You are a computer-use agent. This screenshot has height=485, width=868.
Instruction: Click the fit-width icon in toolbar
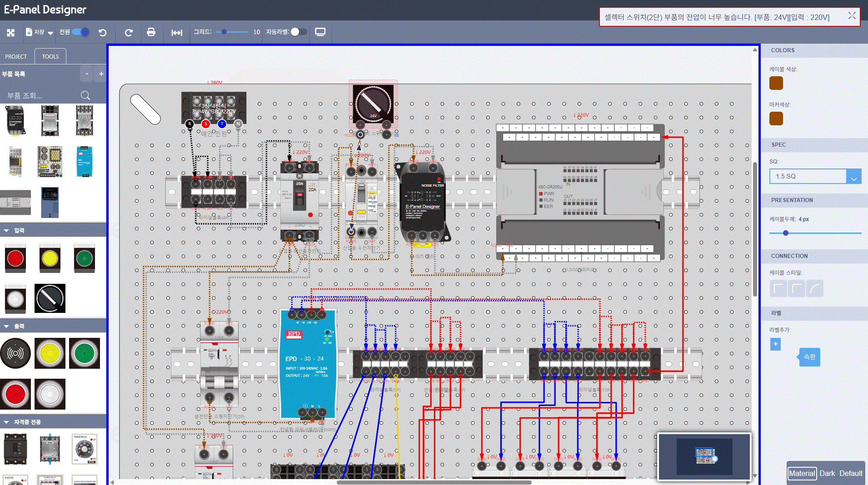177,32
